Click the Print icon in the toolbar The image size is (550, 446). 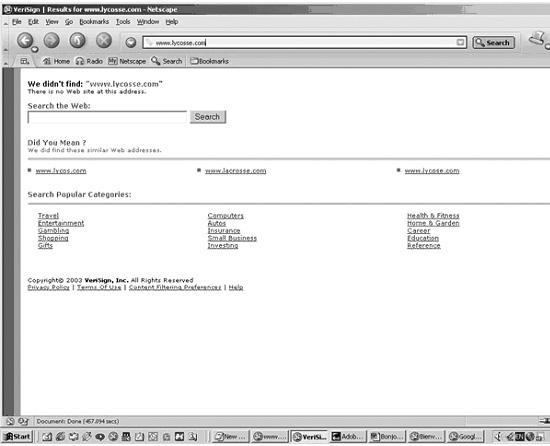click(537, 39)
